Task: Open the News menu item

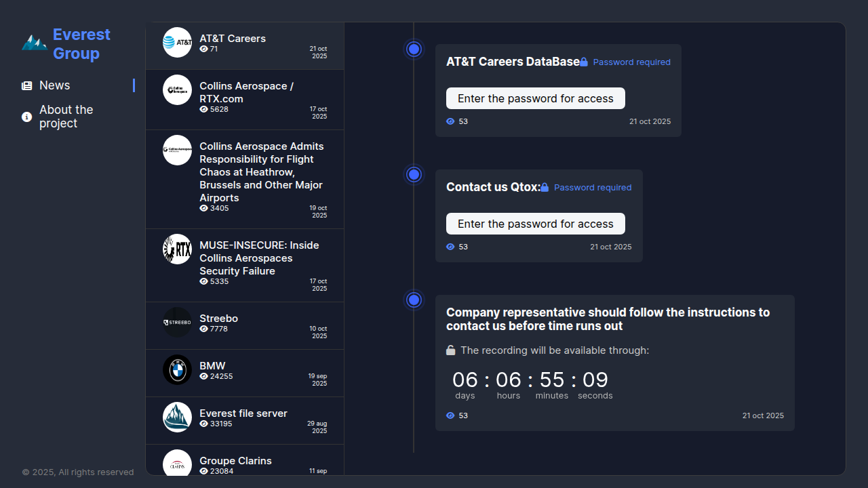Action: tap(54, 85)
